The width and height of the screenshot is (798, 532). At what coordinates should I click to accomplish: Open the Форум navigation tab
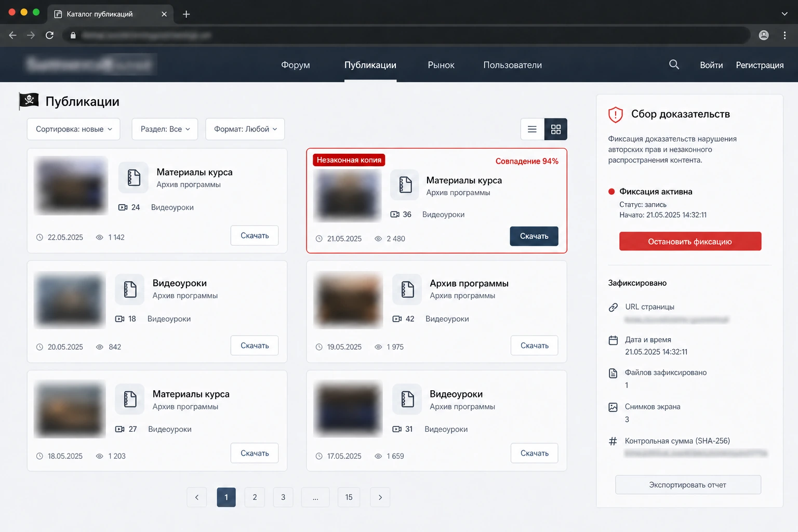point(296,65)
